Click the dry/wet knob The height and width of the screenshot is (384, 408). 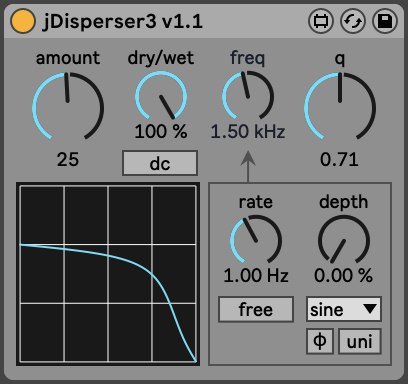pos(161,96)
